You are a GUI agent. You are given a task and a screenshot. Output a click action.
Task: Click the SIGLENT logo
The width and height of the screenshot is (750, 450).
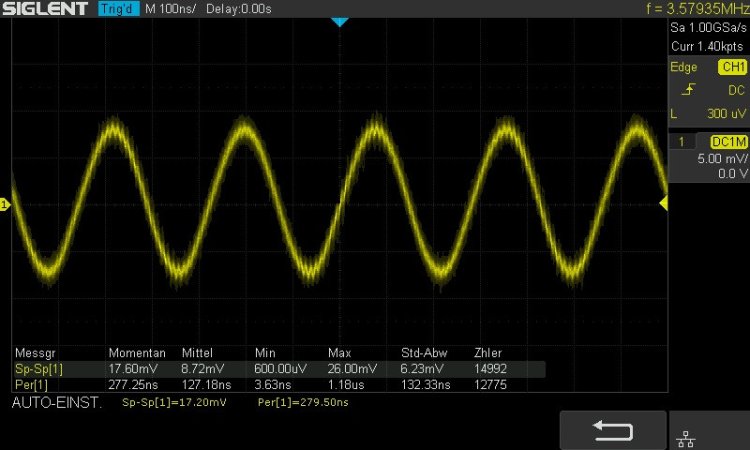coord(48,10)
